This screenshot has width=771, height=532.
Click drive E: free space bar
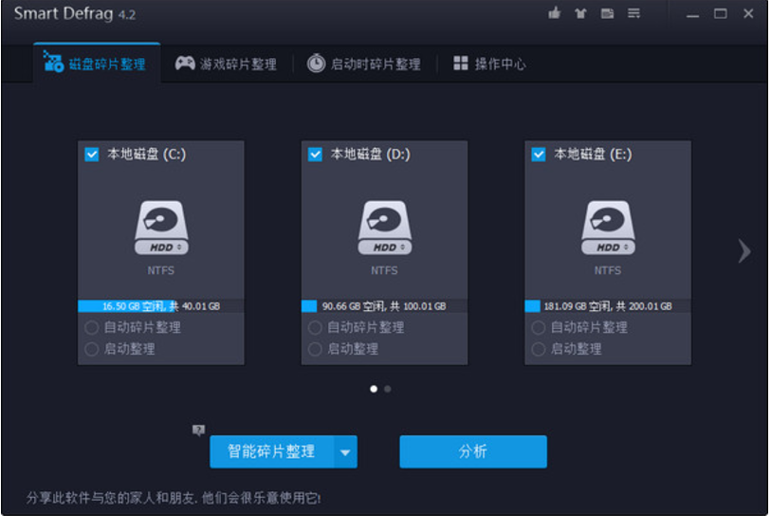[608, 306]
